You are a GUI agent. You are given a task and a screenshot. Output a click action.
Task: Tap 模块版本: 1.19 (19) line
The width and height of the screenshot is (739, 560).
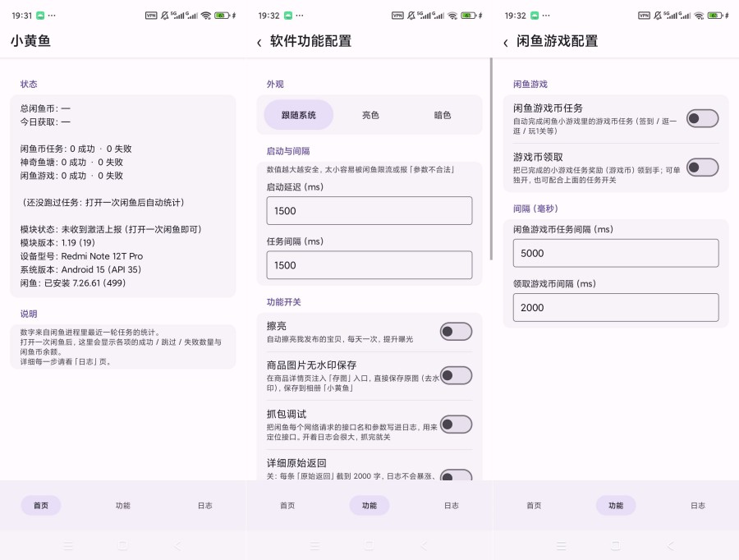[57, 243]
